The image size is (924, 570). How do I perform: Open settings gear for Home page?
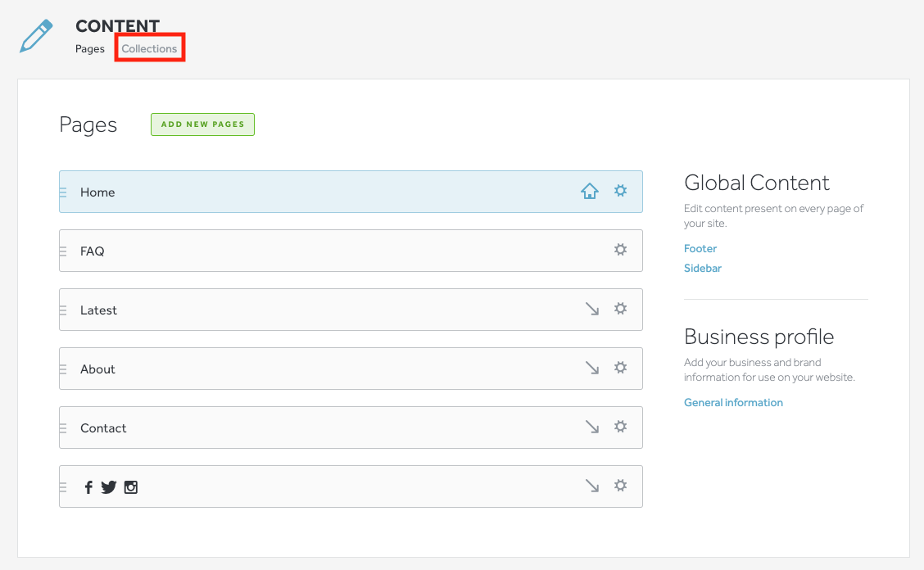tap(621, 190)
